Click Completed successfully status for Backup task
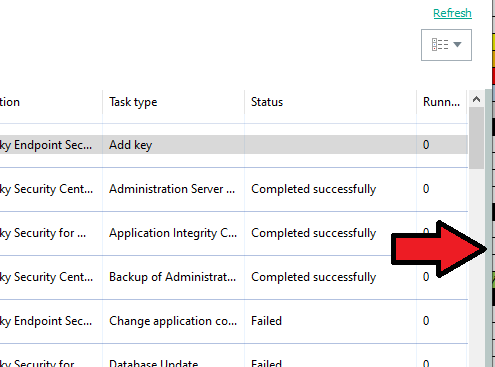 314,277
